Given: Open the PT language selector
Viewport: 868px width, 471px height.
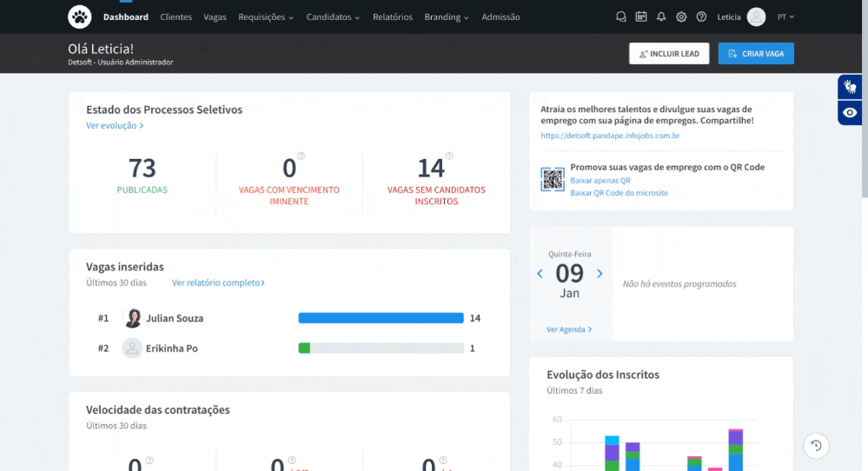Looking at the screenshot, I should 785,17.
